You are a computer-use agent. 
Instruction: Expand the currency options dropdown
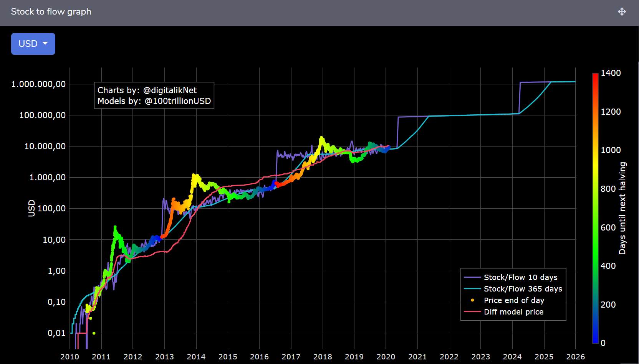click(x=33, y=44)
